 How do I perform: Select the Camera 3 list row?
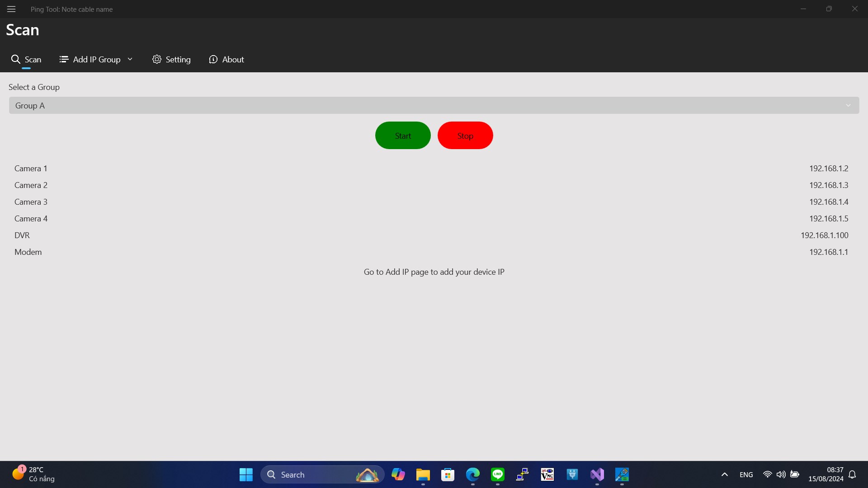(31, 202)
